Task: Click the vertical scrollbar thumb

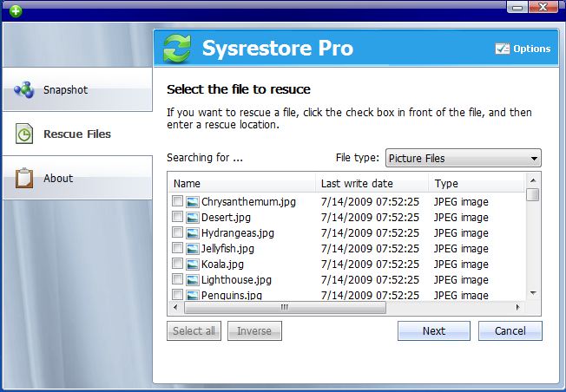Action: [x=533, y=194]
